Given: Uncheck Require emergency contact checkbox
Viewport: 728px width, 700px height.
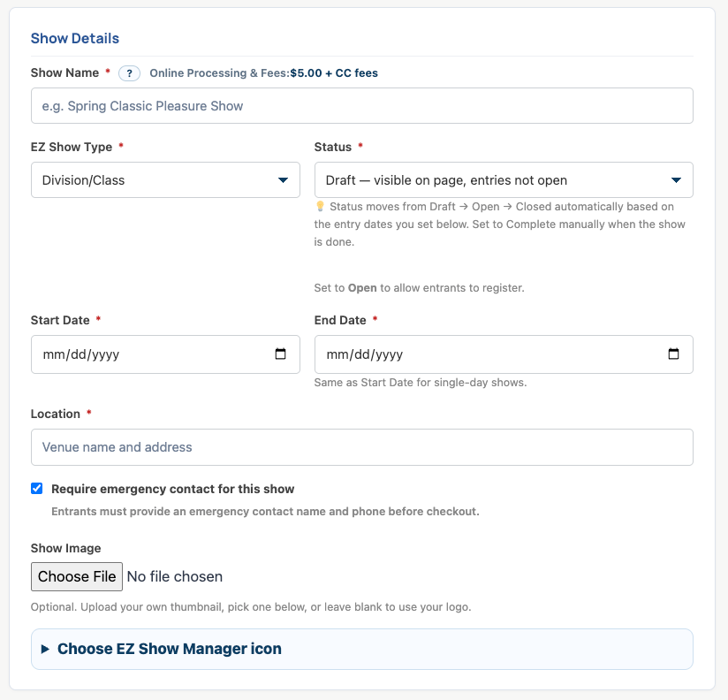Looking at the screenshot, I should (x=37, y=488).
